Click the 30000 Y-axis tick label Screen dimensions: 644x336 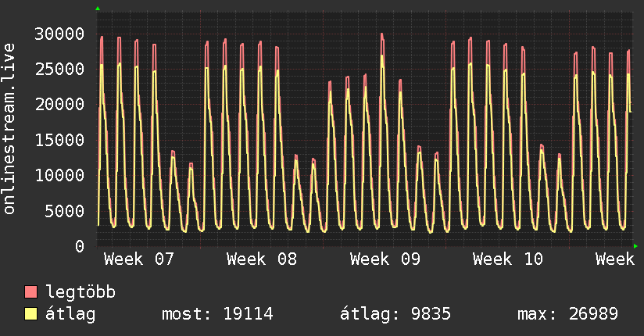point(61,34)
